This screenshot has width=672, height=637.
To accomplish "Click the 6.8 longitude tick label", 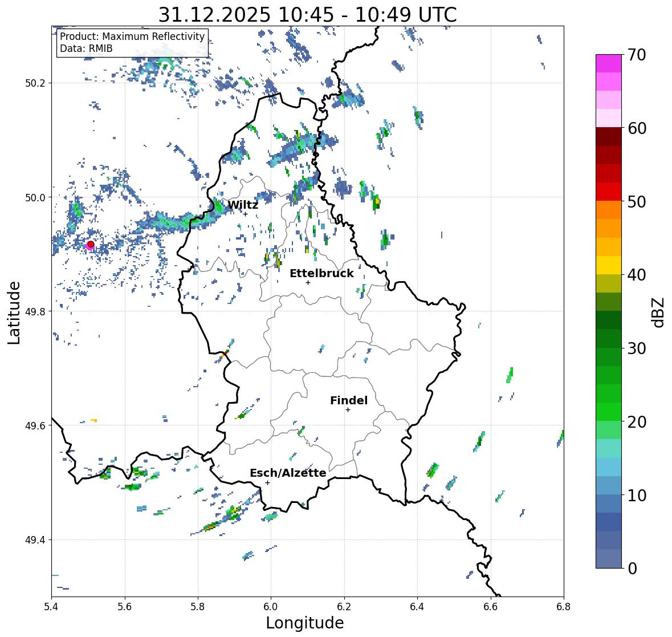I will point(564,607).
